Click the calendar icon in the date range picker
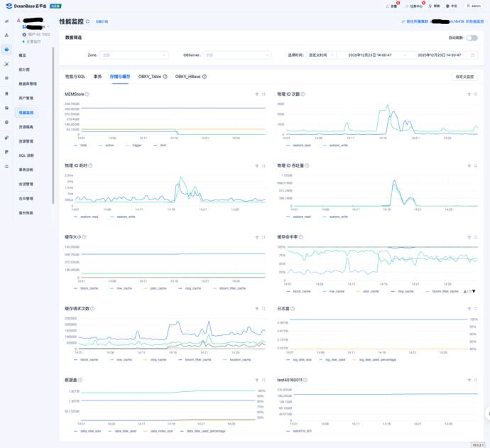The width and height of the screenshot is (490, 448). [x=473, y=55]
